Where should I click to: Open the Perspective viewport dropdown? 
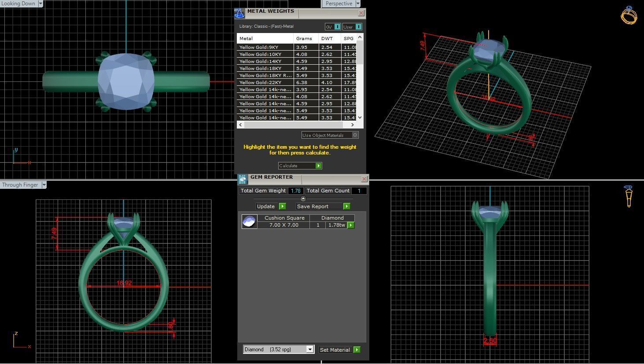pyautogui.click(x=358, y=4)
